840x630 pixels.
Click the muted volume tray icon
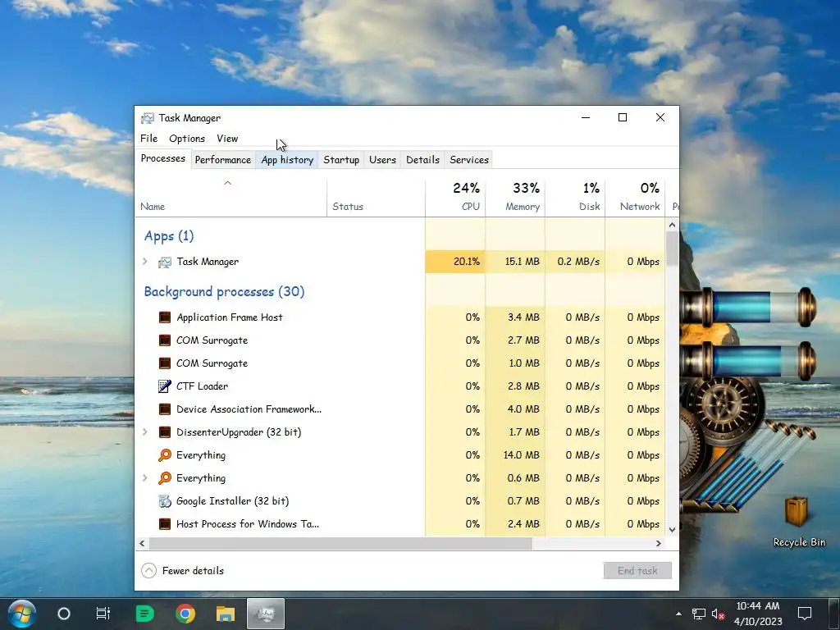[718, 614]
